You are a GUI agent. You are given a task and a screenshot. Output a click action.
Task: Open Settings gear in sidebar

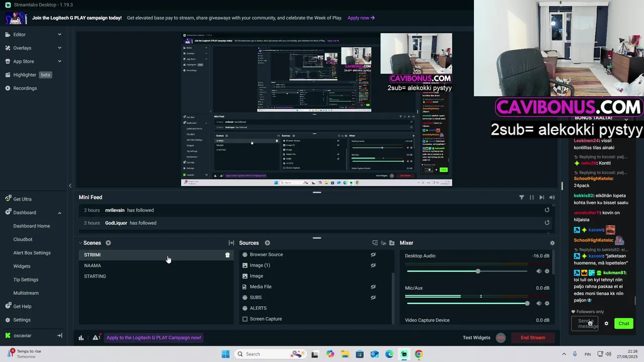point(8,320)
